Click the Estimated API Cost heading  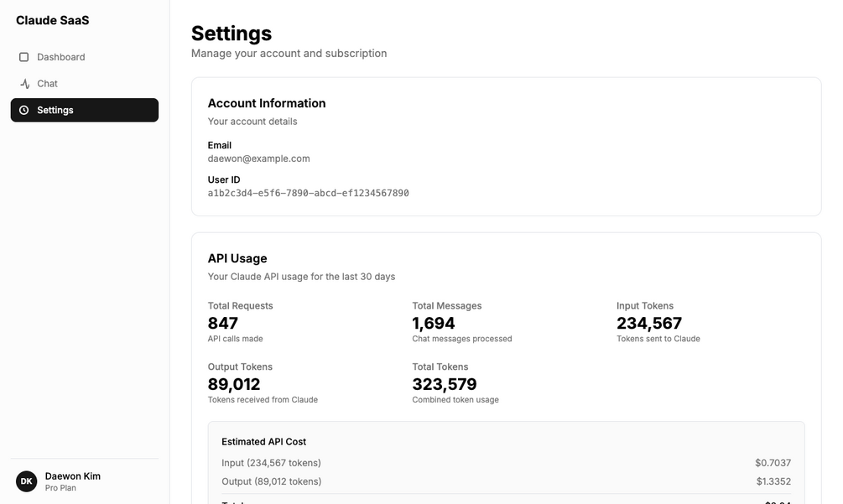click(263, 442)
